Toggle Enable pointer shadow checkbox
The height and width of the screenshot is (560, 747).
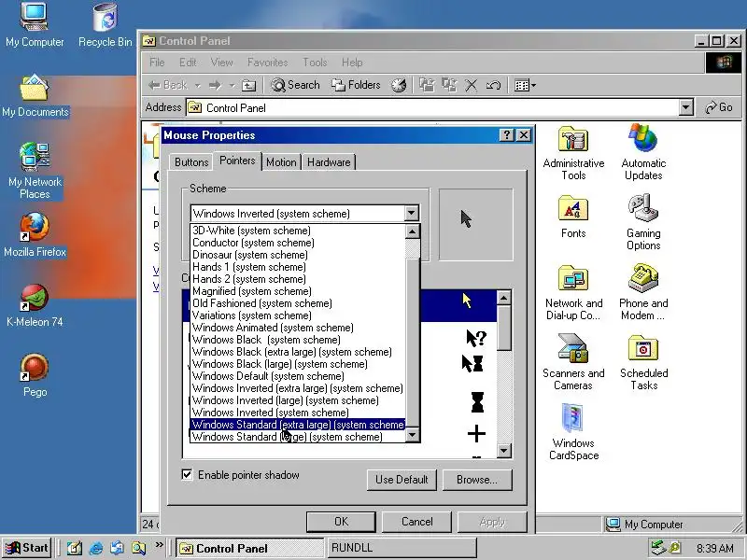(x=188, y=474)
